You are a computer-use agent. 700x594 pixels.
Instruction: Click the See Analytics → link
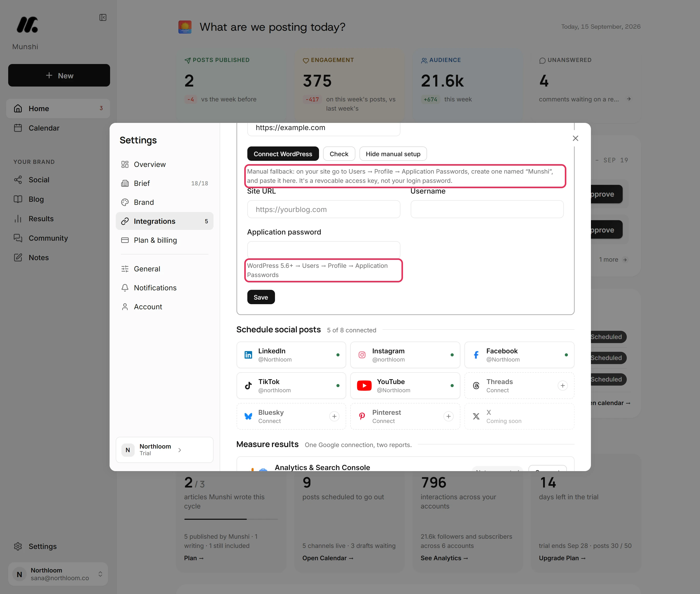444,558
